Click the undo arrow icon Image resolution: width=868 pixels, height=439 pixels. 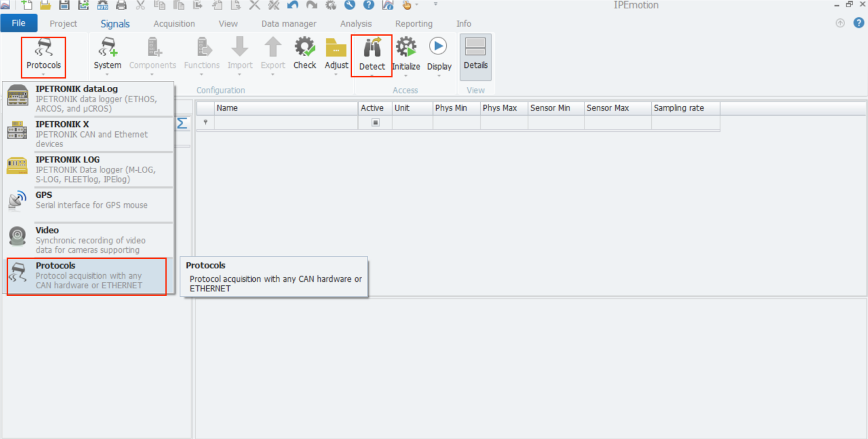point(292,5)
